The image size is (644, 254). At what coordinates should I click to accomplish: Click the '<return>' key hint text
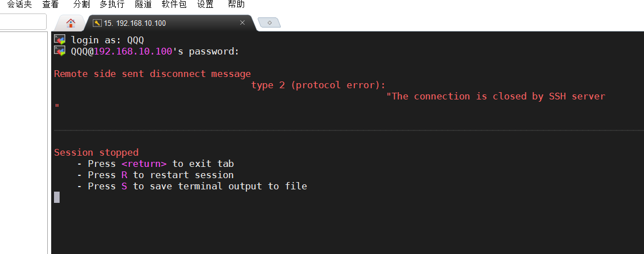pyautogui.click(x=144, y=164)
